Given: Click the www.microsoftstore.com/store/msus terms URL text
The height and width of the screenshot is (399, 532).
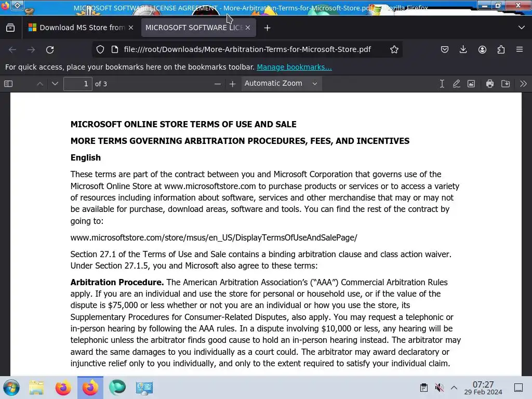Looking at the screenshot, I should click(x=214, y=237).
